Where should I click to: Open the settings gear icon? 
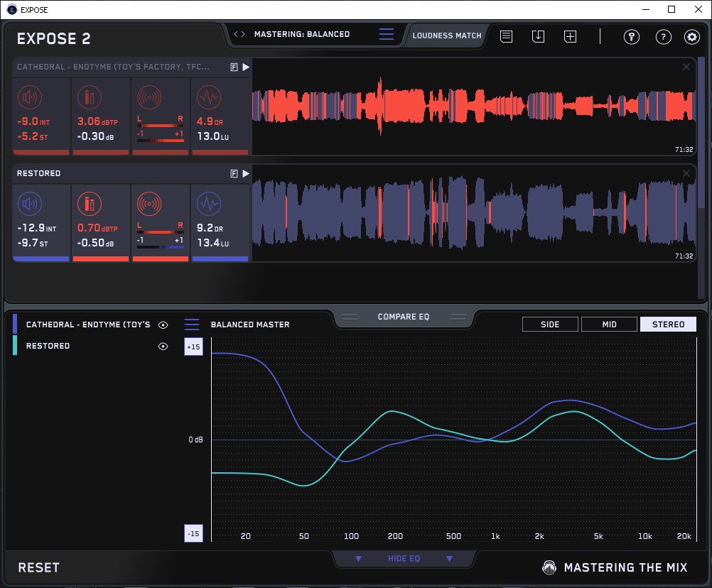click(691, 37)
